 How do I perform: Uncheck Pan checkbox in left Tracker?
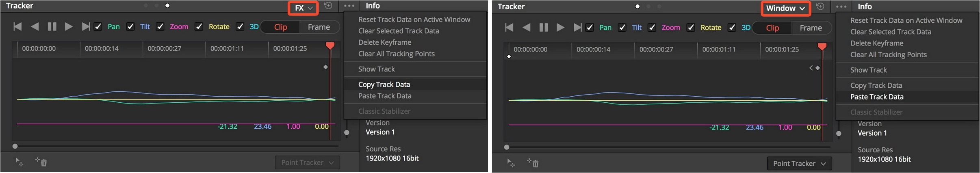[x=98, y=27]
